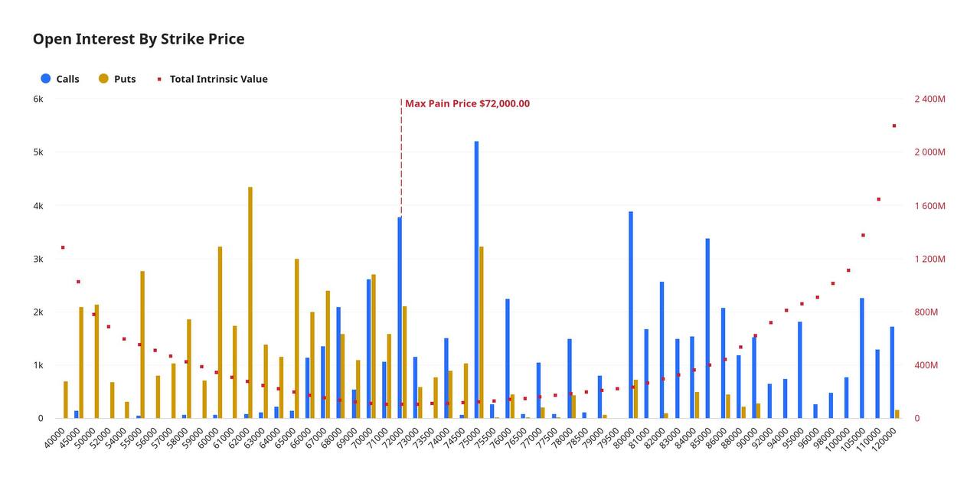Click the red intrinsic value marker at 40000

coord(63,247)
